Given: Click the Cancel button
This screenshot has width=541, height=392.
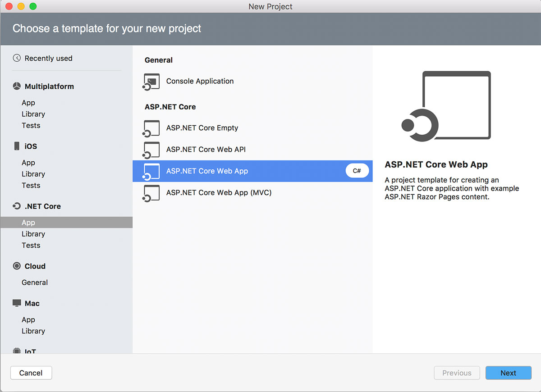Looking at the screenshot, I should [x=31, y=373].
